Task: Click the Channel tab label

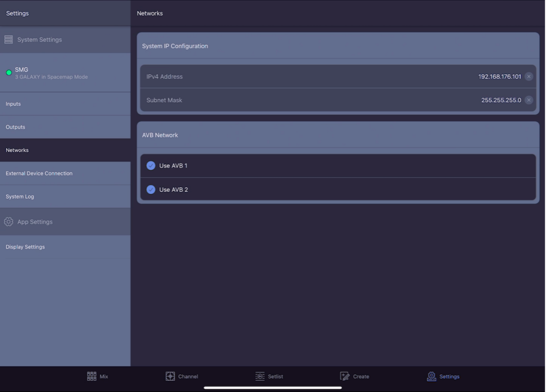Action: click(188, 376)
